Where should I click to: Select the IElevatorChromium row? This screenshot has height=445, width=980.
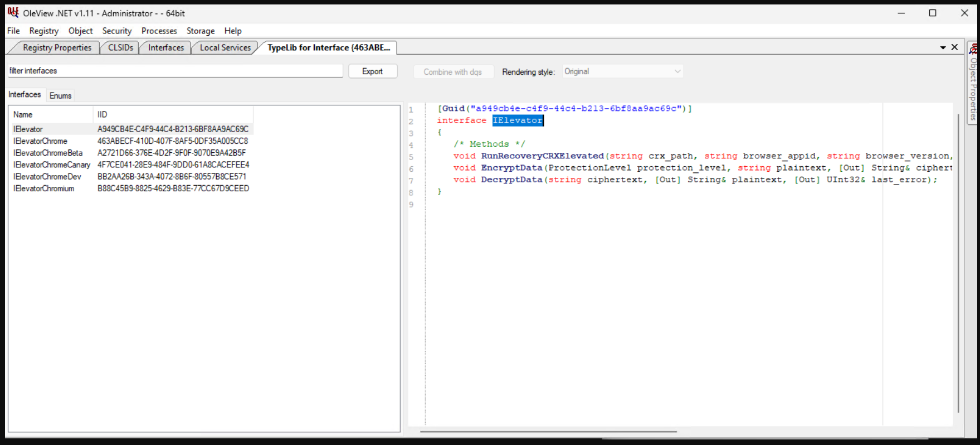pos(43,188)
